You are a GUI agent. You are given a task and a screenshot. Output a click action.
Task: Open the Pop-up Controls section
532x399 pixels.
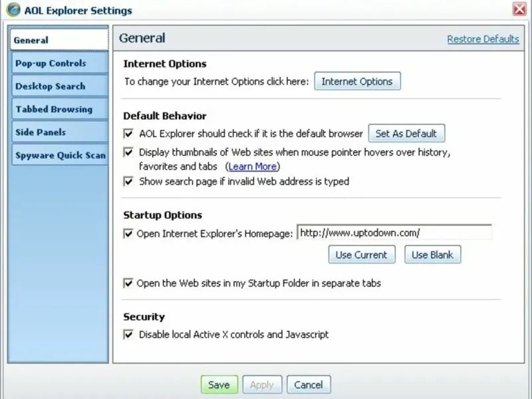tap(60, 63)
